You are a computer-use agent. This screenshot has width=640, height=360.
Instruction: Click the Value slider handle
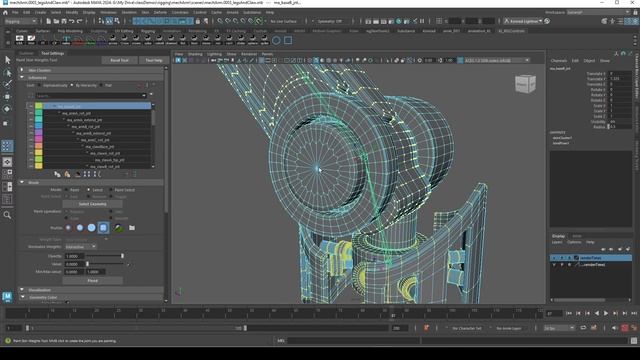[87, 264]
